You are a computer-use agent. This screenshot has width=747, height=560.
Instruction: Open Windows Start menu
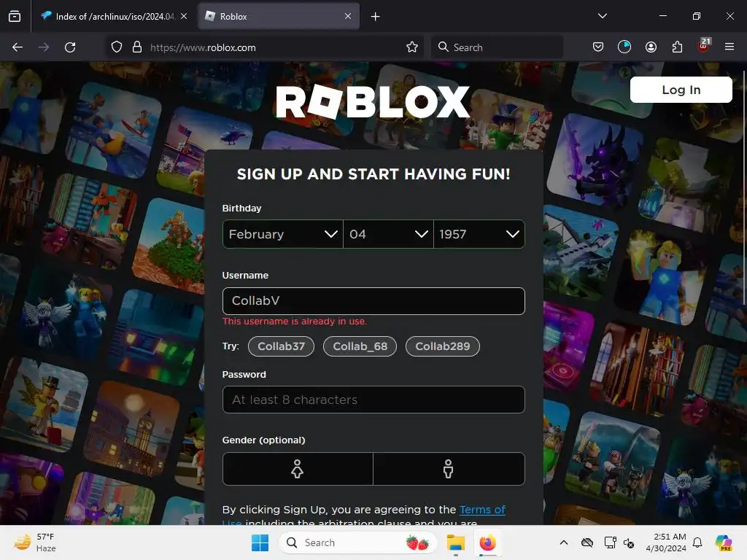tap(260, 542)
